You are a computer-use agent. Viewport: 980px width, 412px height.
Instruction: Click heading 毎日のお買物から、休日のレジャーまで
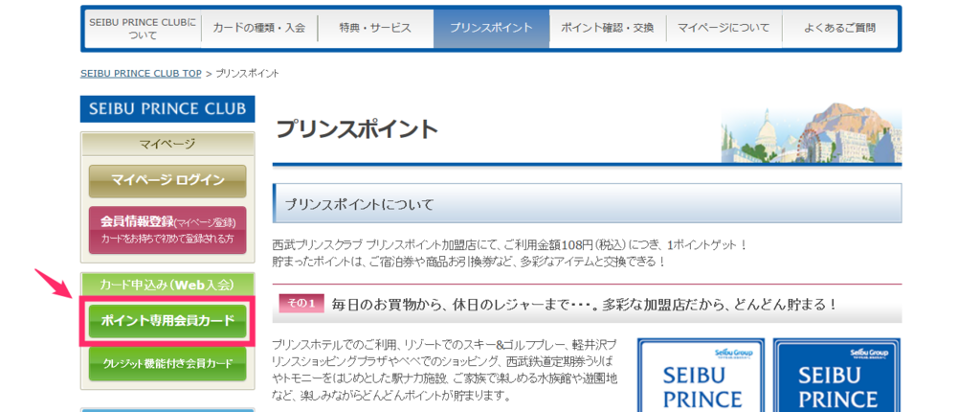pyautogui.click(x=584, y=305)
